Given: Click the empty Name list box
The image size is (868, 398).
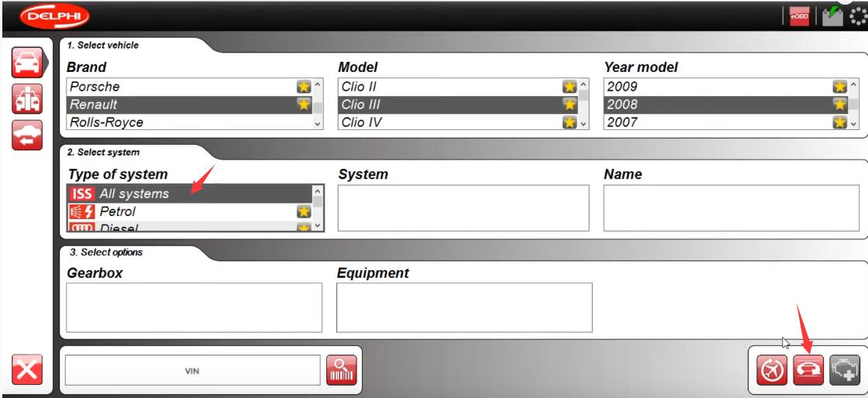Looking at the screenshot, I should pos(732,208).
